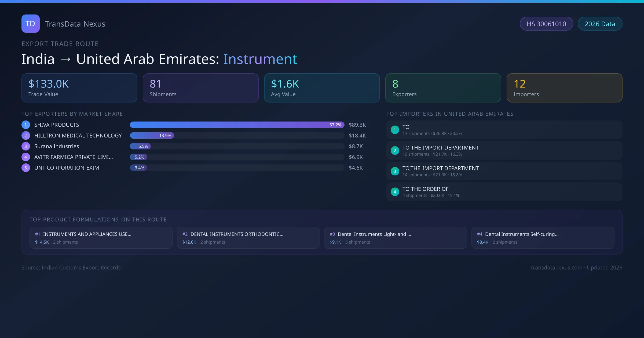
Task: Click the 13.9% HILLTRON share bar
Action: (152, 135)
